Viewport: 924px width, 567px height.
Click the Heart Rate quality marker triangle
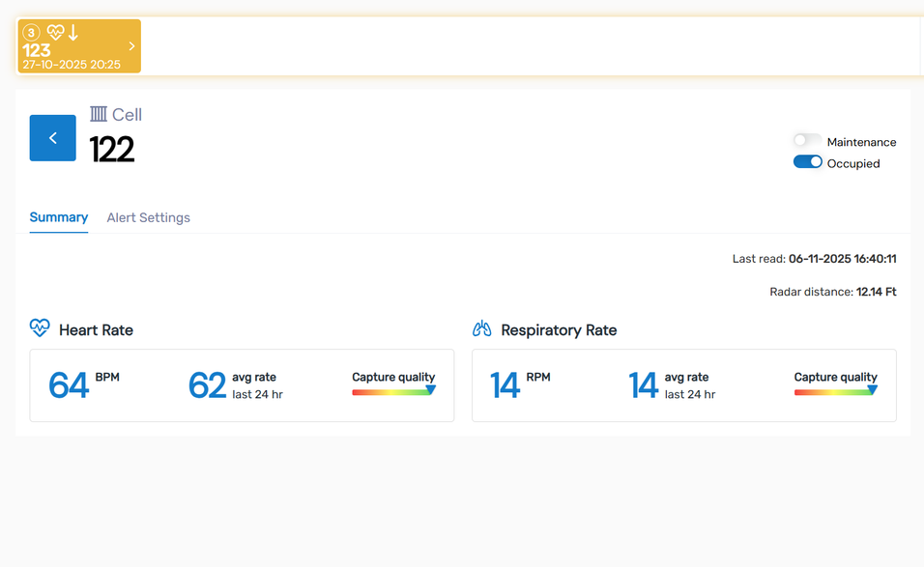coord(431,390)
